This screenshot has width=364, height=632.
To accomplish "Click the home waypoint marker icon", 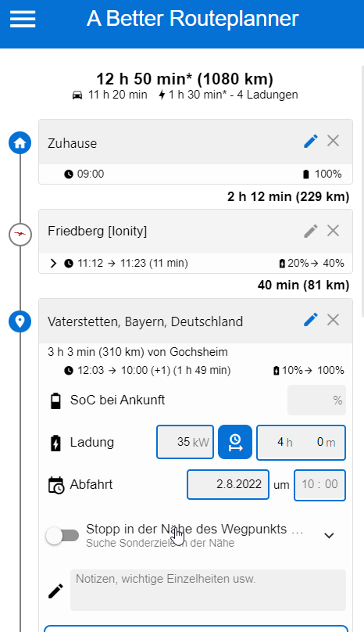I will [x=20, y=142].
